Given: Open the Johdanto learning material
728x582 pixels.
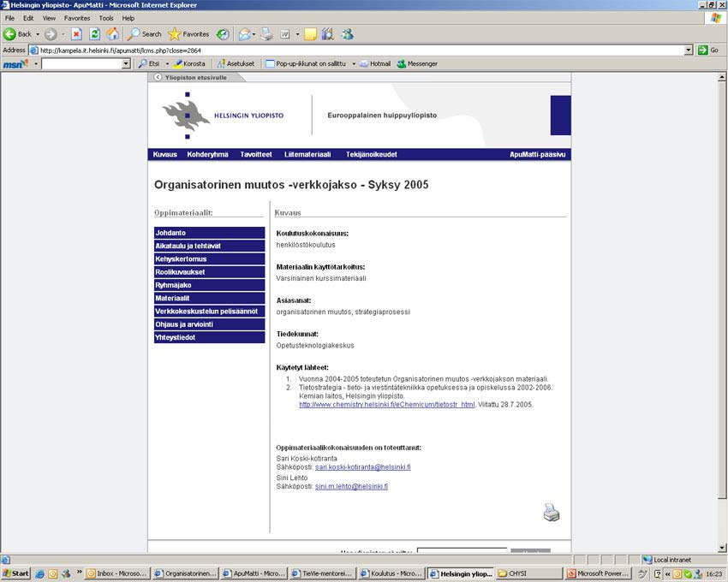Looking at the screenshot, I should (x=209, y=233).
